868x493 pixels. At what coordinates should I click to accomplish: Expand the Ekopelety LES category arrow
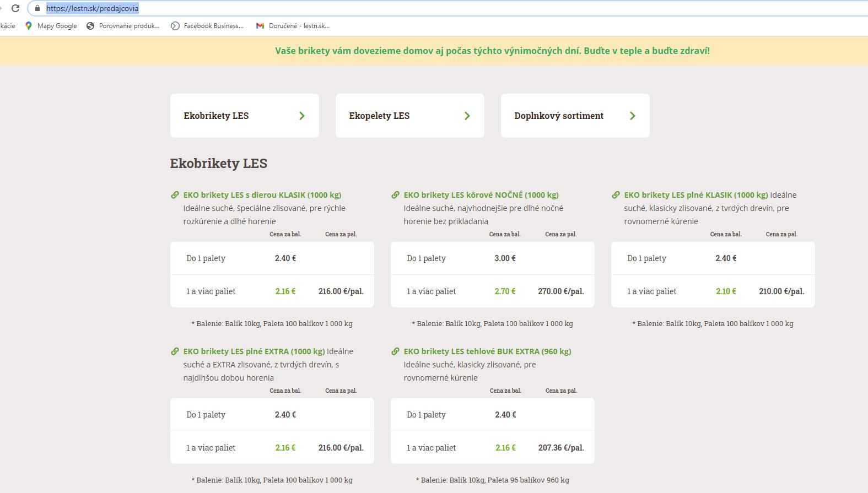pyautogui.click(x=467, y=116)
